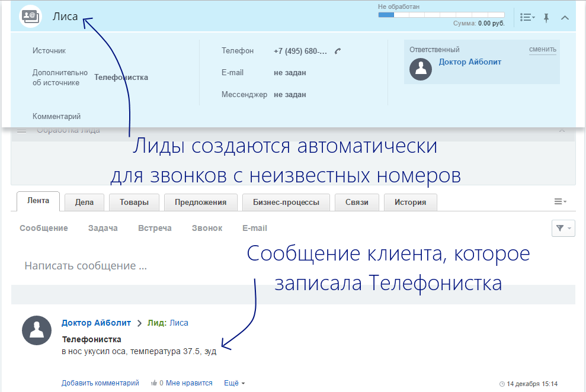Open the Бизнес-процессы tab

(x=286, y=202)
